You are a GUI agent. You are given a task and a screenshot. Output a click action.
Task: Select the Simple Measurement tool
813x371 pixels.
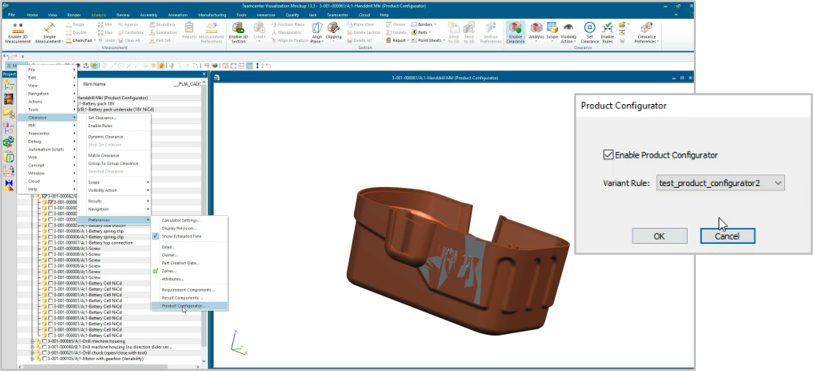tap(50, 32)
